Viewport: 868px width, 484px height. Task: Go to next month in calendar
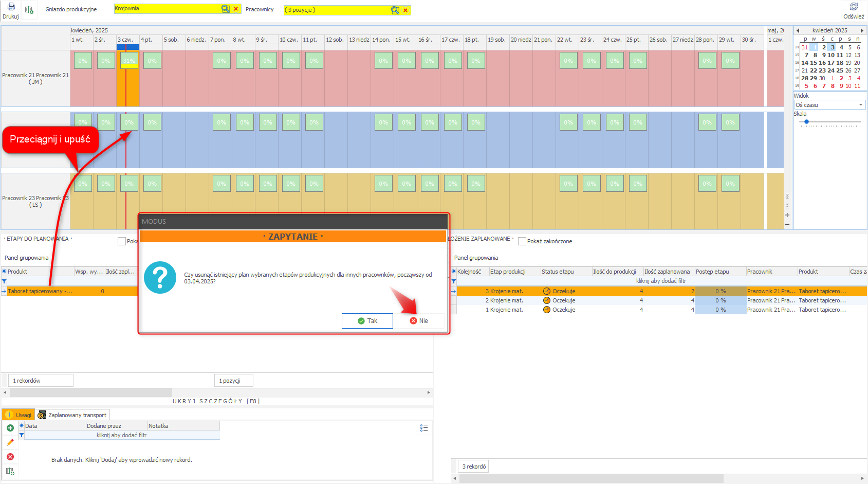click(x=862, y=30)
